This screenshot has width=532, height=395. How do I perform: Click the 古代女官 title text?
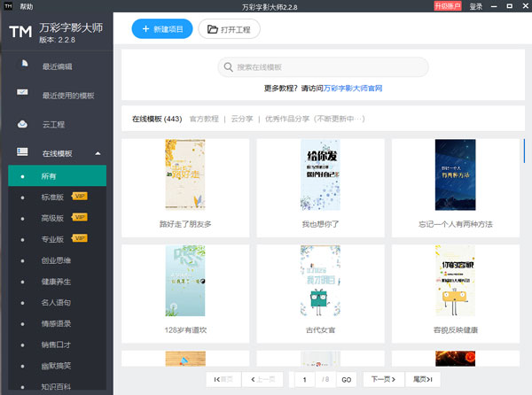320,329
